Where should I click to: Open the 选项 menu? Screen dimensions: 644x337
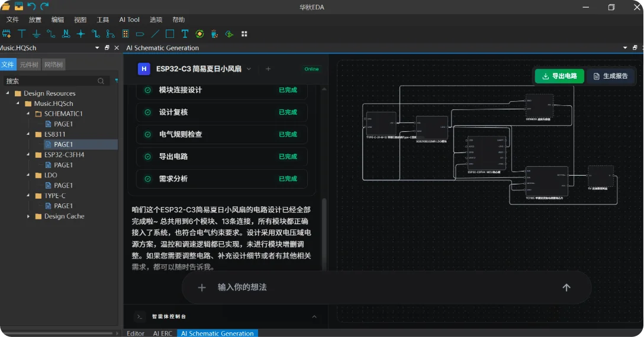(156, 20)
